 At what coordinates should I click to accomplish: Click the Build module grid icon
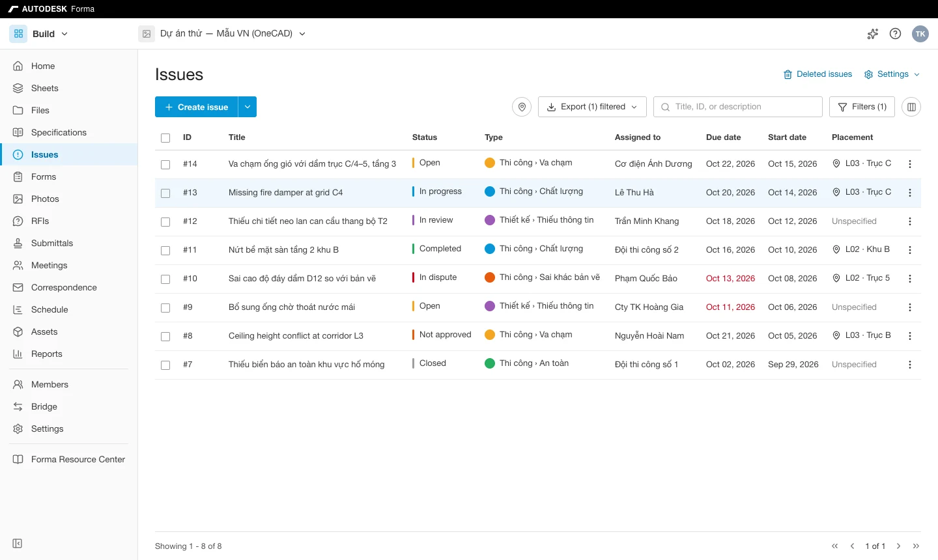pyautogui.click(x=18, y=34)
